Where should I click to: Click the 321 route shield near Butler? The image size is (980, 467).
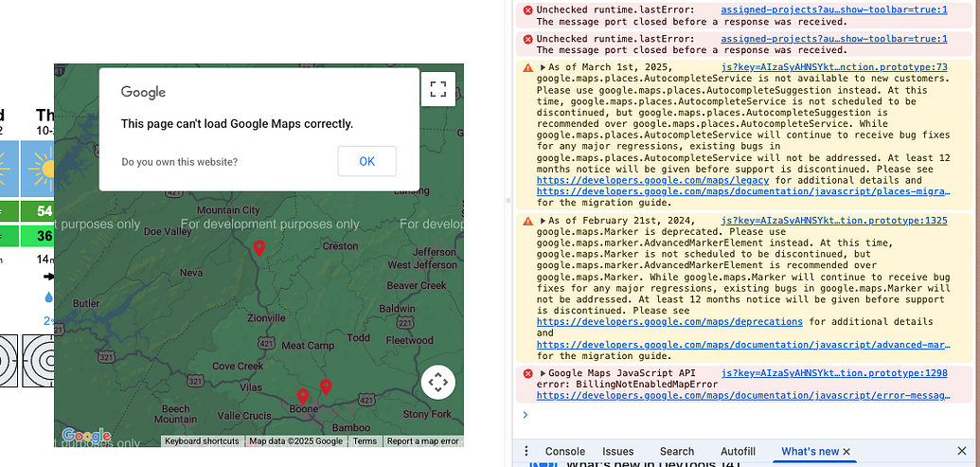[x=107, y=357]
